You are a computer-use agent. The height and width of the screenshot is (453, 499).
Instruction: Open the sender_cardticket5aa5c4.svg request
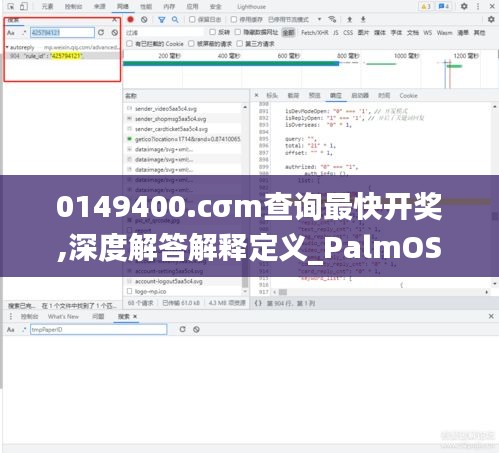(171, 129)
